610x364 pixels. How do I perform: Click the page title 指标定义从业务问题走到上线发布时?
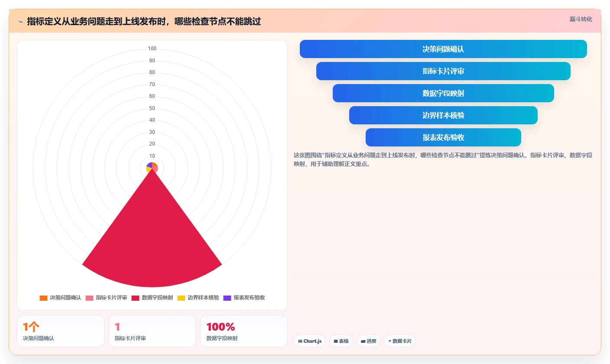pyautogui.click(x=144, y=21)
